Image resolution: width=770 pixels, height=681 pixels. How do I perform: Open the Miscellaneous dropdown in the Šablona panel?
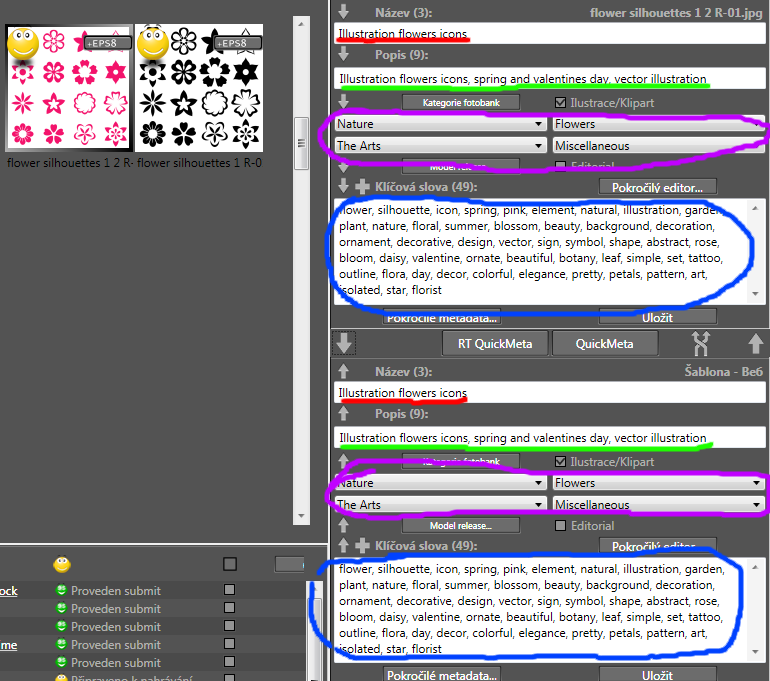point(659,505)
